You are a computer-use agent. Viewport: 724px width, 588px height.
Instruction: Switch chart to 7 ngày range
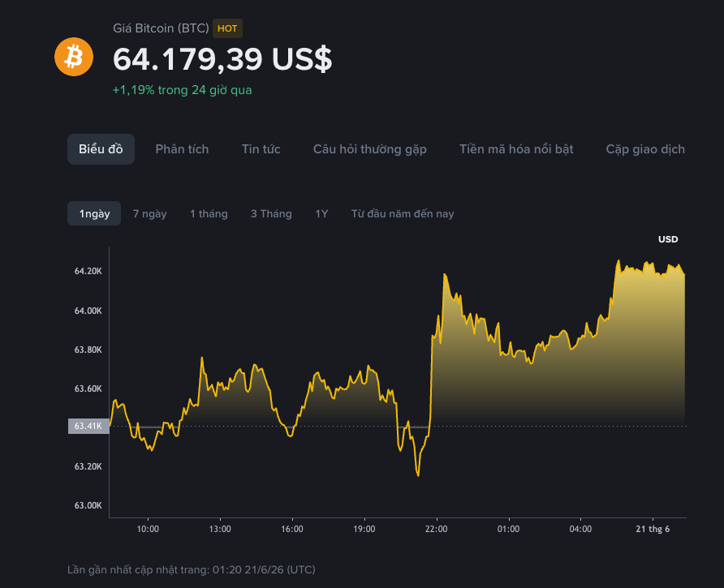pyautogui.click(x=149, y=213)
